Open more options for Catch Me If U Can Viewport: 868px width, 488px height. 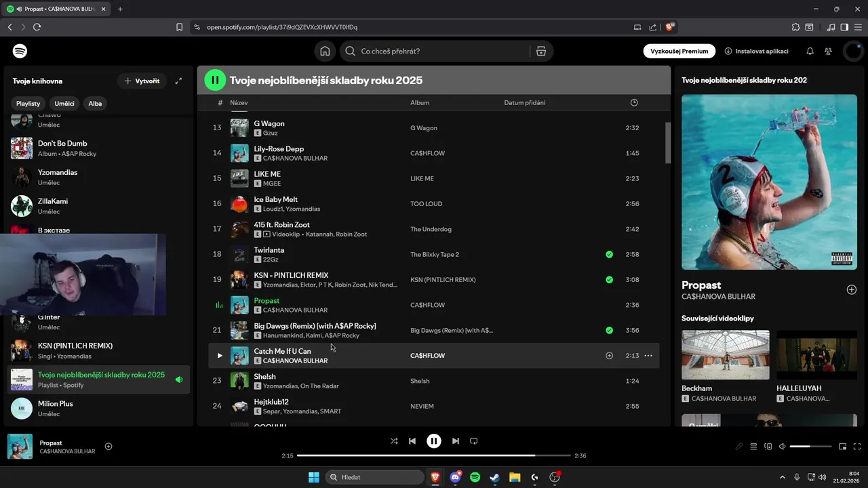[648, 355]
